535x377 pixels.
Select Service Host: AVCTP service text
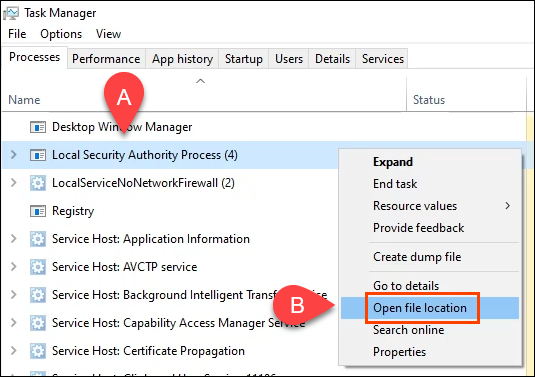point(125,267)
